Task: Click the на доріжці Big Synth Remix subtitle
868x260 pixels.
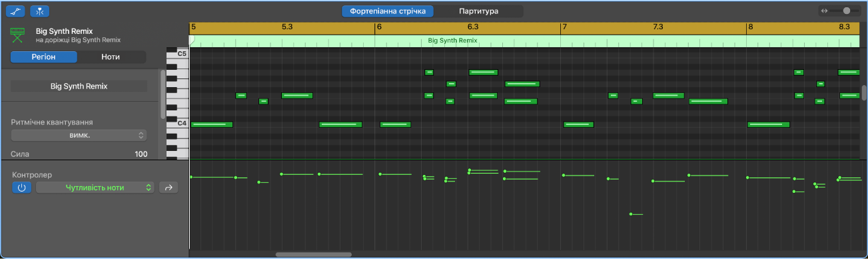Action: pos(78,40)
